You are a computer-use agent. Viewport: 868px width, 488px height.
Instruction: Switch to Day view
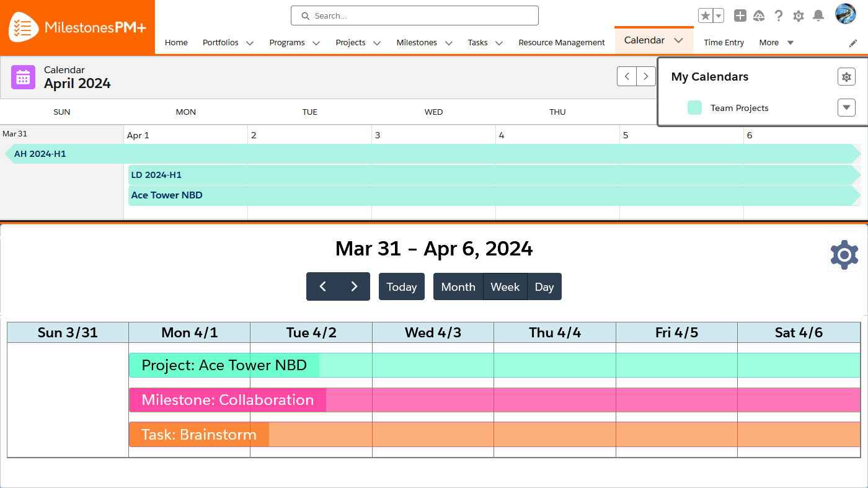pos(544,286)
